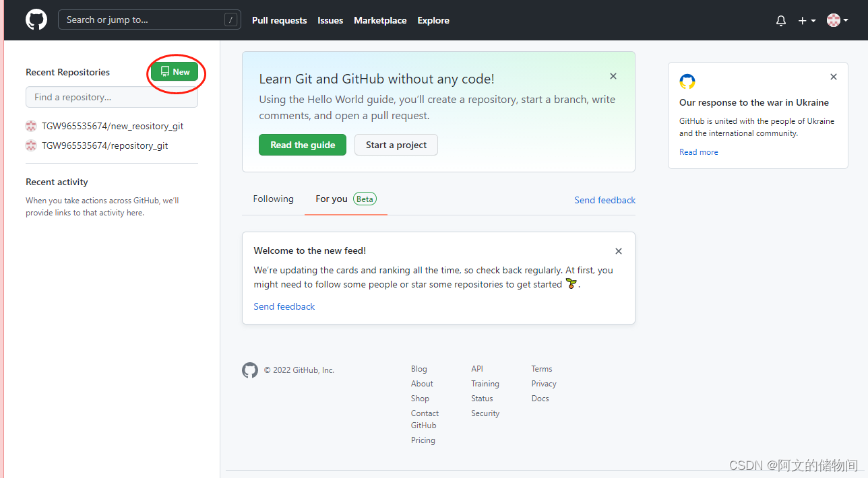The height and width of the screenshot is (478, 868).
Task: Focus the Search or jump to field
Action: [x=150, y=20]
